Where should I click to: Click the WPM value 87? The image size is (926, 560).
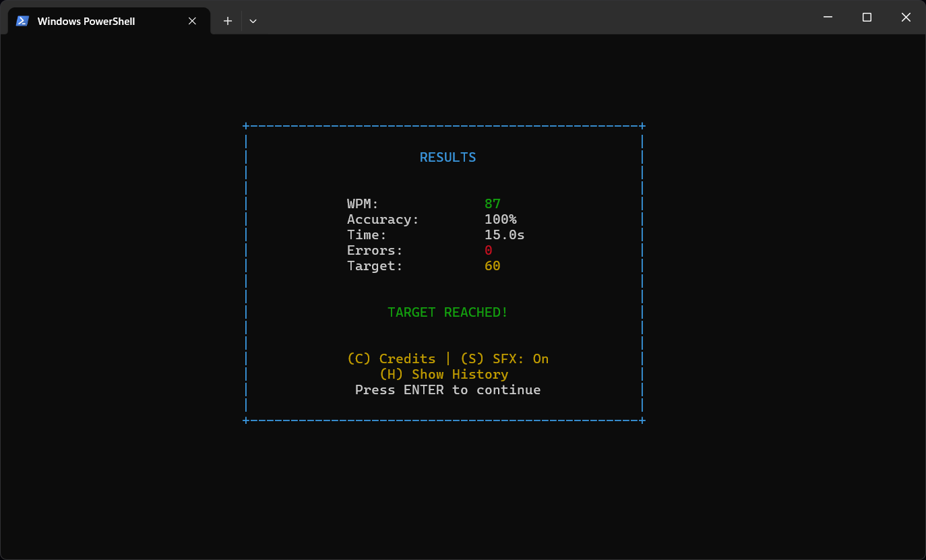493,204
